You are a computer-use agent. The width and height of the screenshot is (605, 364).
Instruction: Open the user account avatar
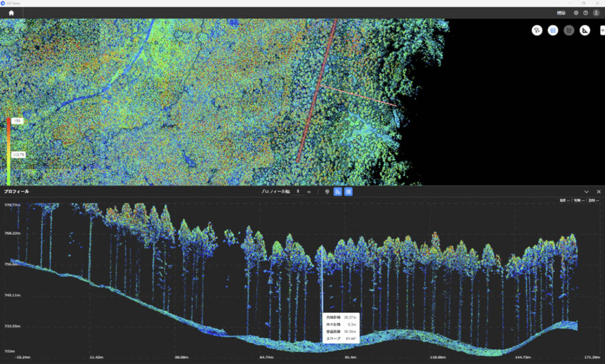[596, 12]
